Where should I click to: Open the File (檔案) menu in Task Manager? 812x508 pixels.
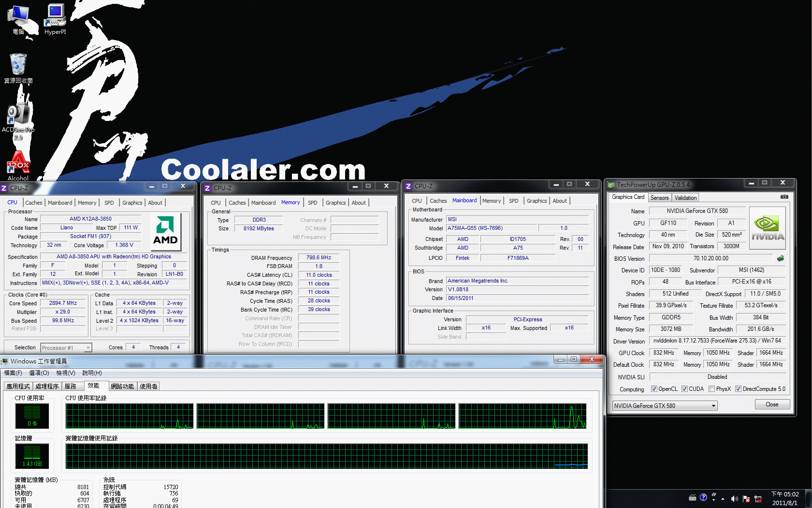(x=13, y=373)
